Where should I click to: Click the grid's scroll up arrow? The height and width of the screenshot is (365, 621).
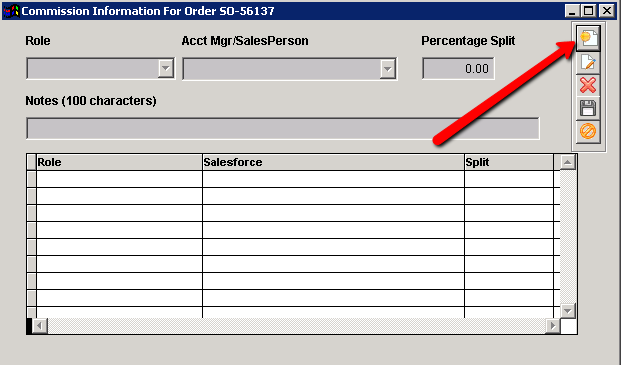(x=568, y=162)
